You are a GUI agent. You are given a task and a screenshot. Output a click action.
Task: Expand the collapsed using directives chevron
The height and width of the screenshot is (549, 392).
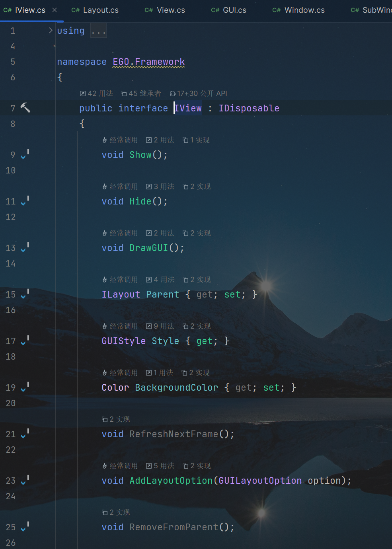pos(51,30)
